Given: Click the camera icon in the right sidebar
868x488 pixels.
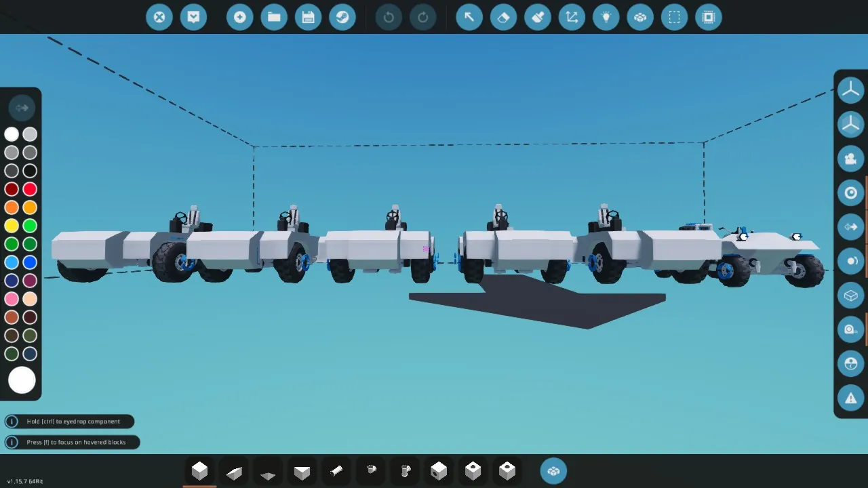Looking at the screenshot, I should [x=850, y=159].
